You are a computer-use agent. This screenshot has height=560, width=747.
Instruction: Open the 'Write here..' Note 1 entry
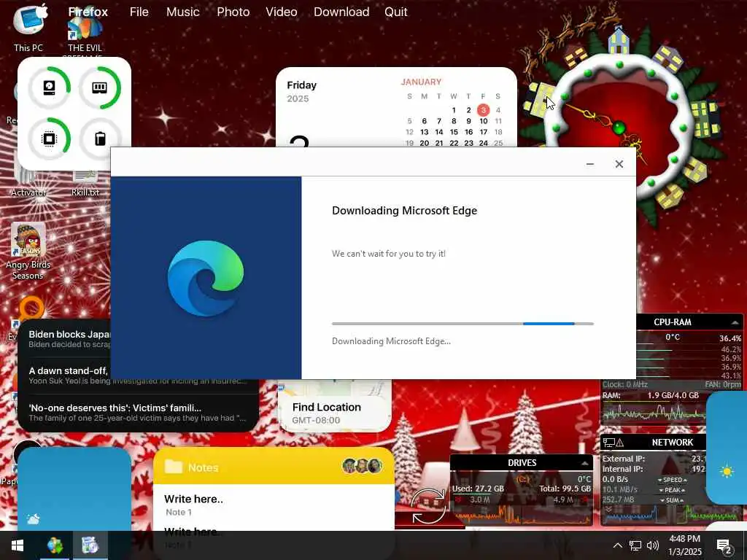(x=193, y=505)
